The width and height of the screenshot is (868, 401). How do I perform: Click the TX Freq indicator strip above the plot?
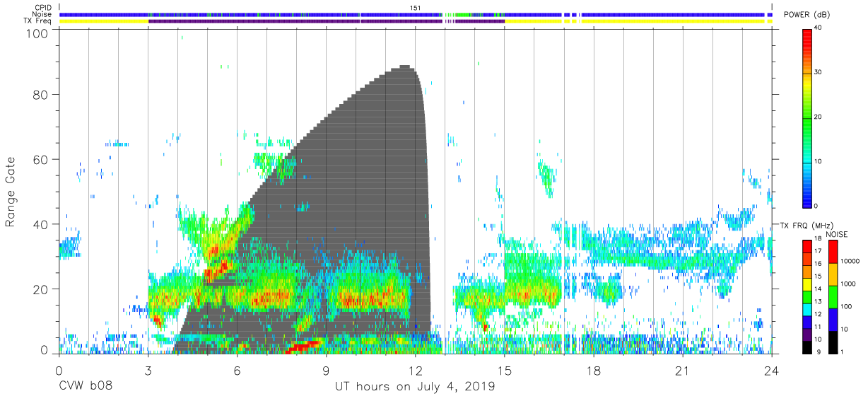pos(416,21)
